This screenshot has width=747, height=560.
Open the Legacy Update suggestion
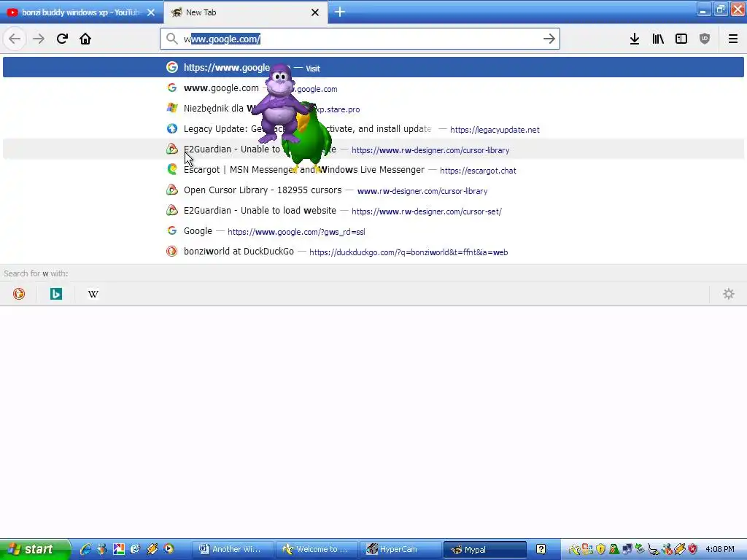[373, 129]
